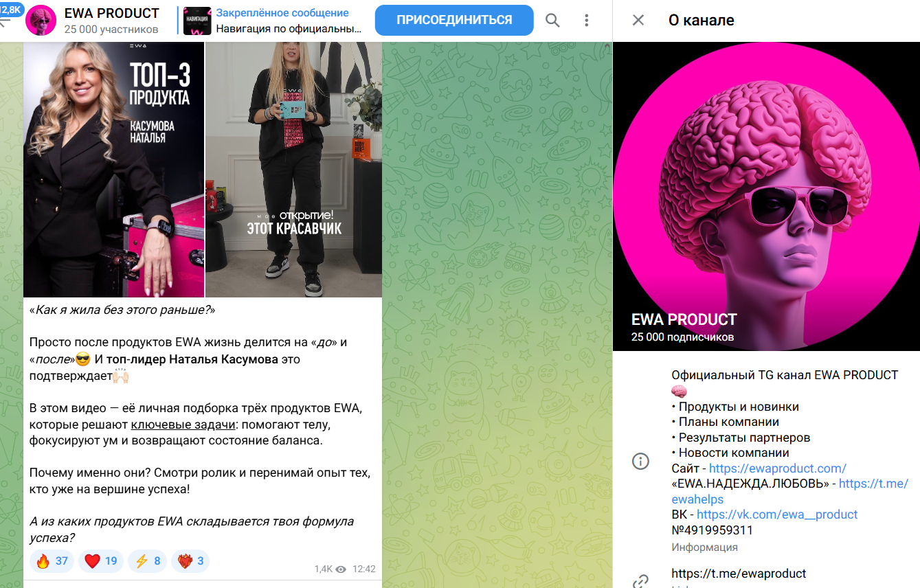
Task: Toggle the burning heart reaction with 3
Action: [190, 561]
